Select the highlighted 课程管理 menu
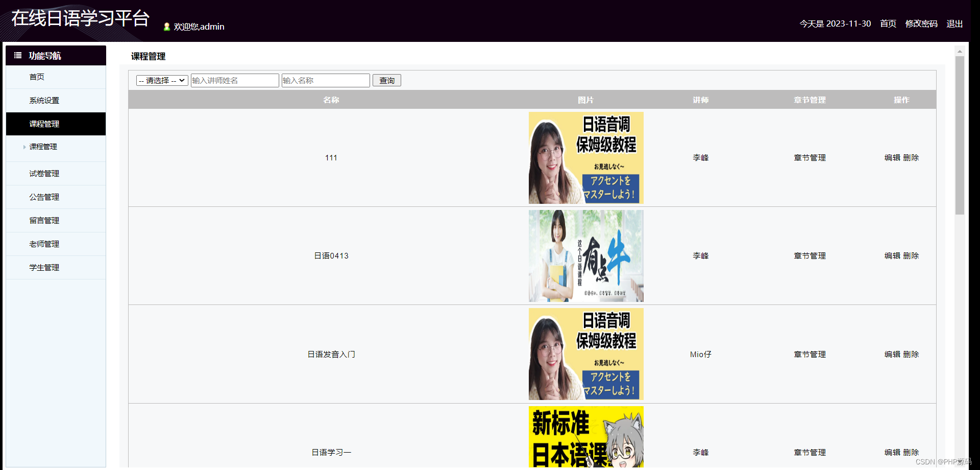 coord(56,124)
